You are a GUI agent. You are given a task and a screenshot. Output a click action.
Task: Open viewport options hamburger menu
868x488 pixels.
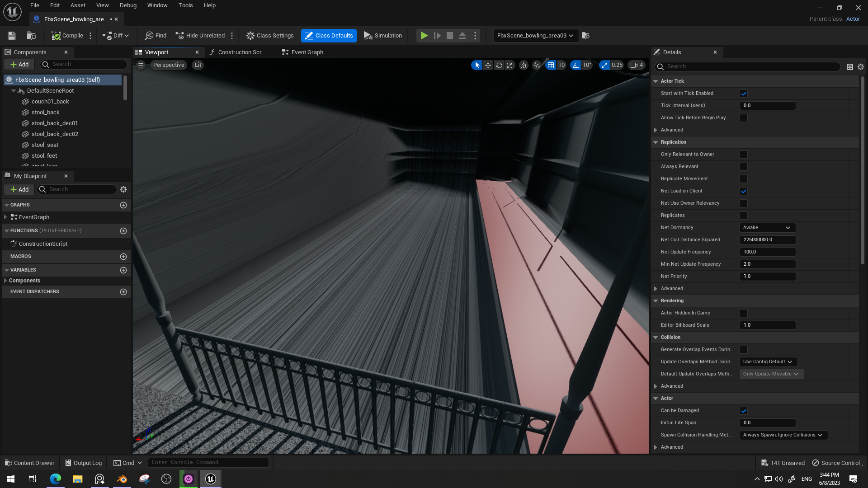[141, 65]
